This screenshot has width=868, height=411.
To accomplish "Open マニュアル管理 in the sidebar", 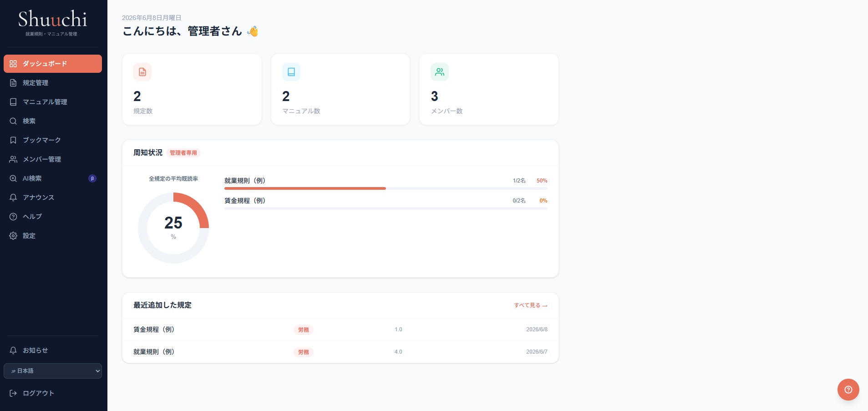I will pos(53,102).
